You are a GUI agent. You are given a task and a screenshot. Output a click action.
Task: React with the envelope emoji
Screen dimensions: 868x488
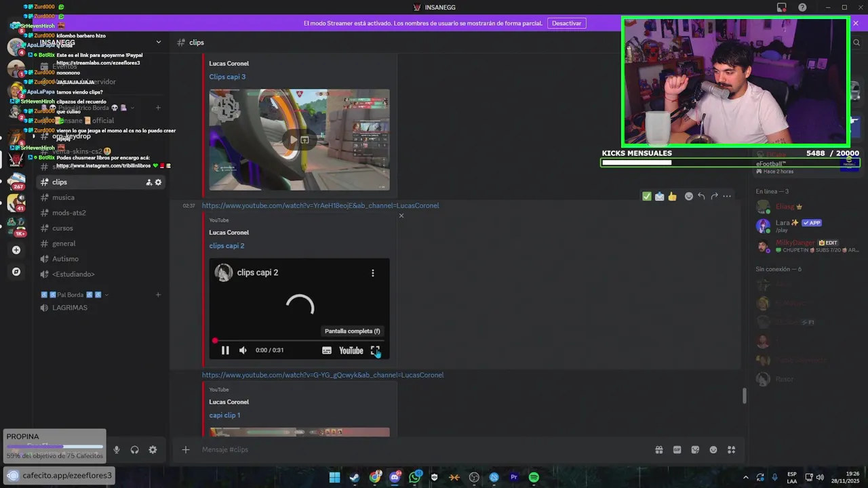[659, 197]
